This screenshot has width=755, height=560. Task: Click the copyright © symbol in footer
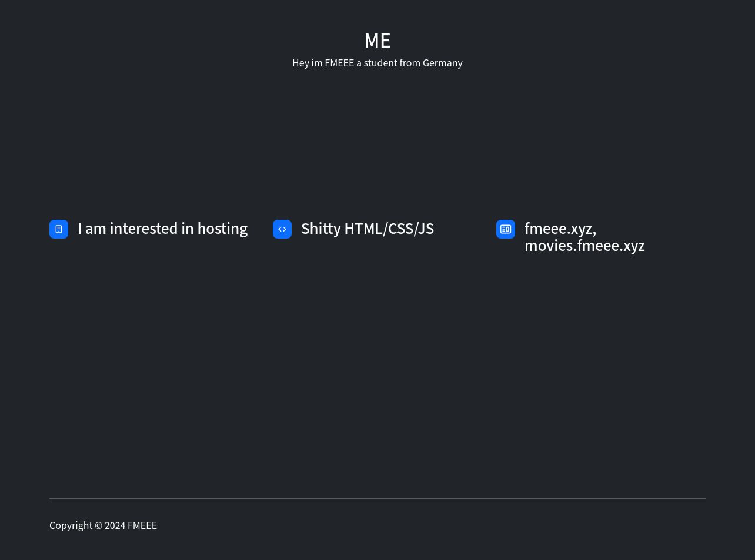coord(98,525)
